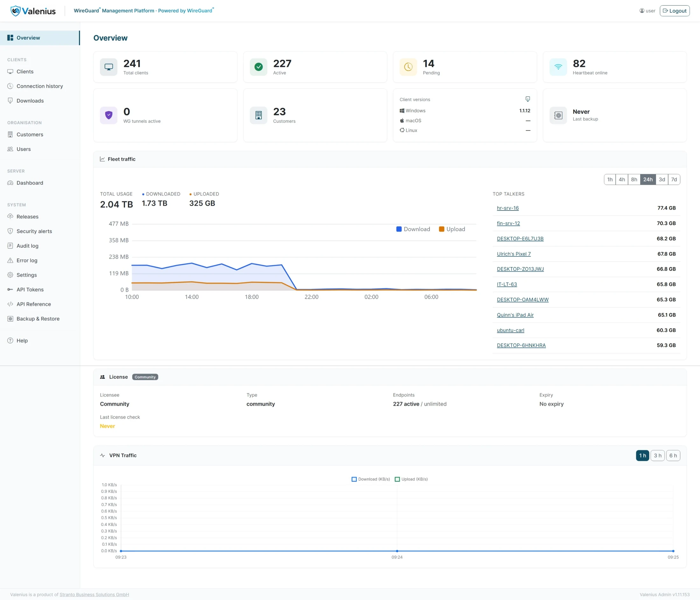Select the 7d fleet traffic range
Viewport: 700px width, 600px height.
coord(674,179)
